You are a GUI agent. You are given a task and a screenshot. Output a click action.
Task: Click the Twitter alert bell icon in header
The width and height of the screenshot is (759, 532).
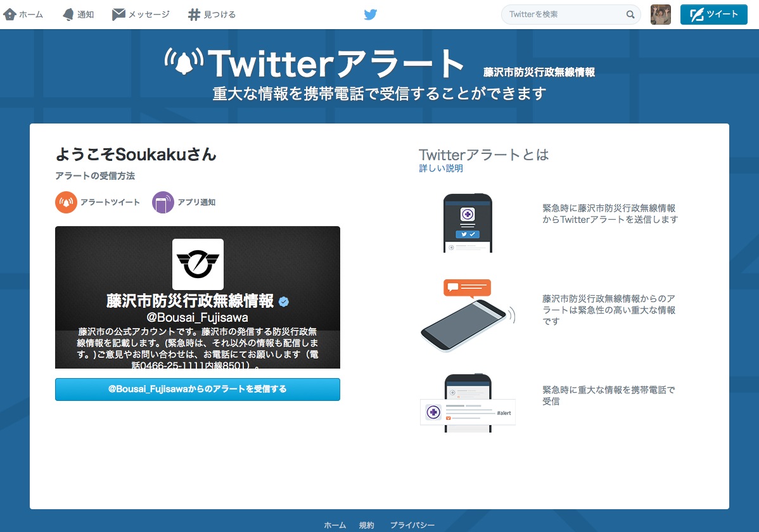click(x=184, y=62)
